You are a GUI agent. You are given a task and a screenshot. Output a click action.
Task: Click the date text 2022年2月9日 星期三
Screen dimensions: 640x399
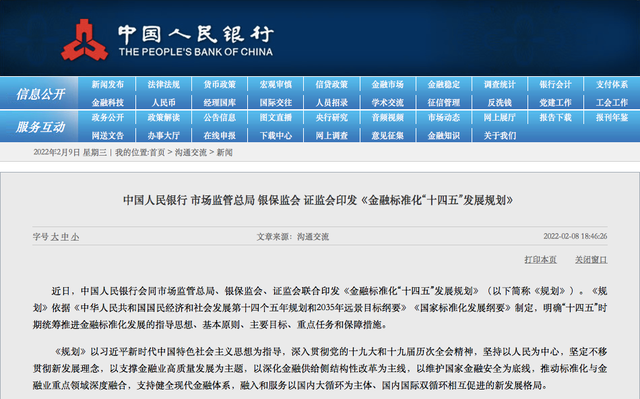click(x=70, y=153)
